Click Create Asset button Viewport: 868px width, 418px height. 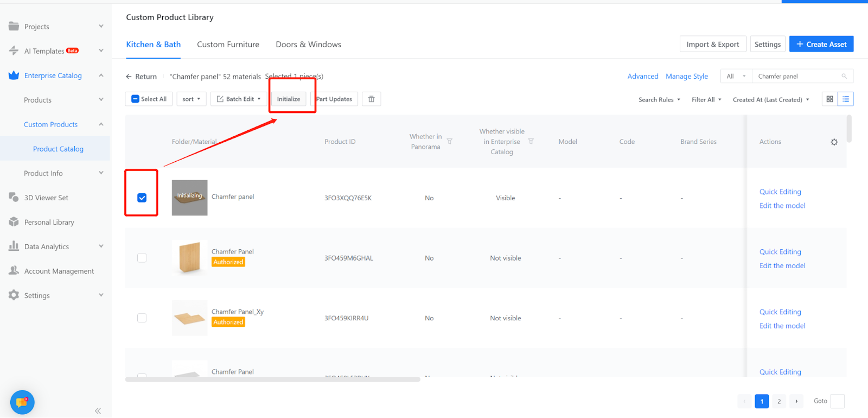click(821, 45)
